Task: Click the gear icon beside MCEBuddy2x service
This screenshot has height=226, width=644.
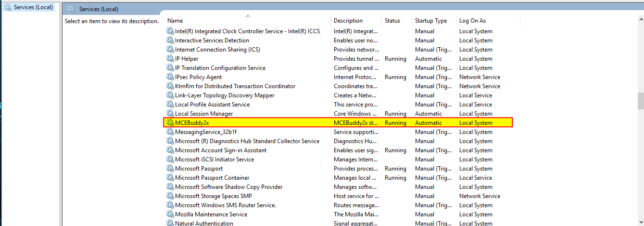Action: click(170, 123)
